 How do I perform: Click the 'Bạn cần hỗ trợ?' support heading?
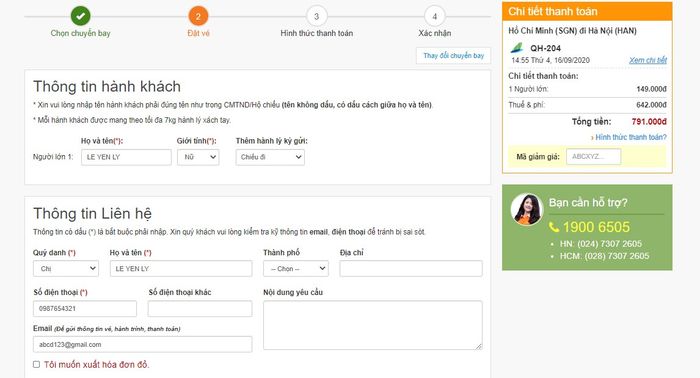point(588,203)
